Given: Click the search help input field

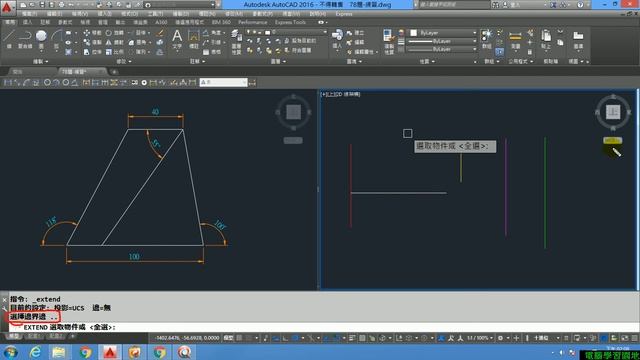Looking at the screenshot, I should click(453, 5).
